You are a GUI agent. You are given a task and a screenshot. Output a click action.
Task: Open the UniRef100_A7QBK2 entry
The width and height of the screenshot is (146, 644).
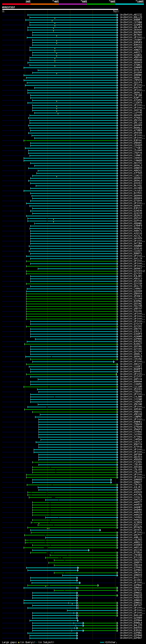click(131, 65)
